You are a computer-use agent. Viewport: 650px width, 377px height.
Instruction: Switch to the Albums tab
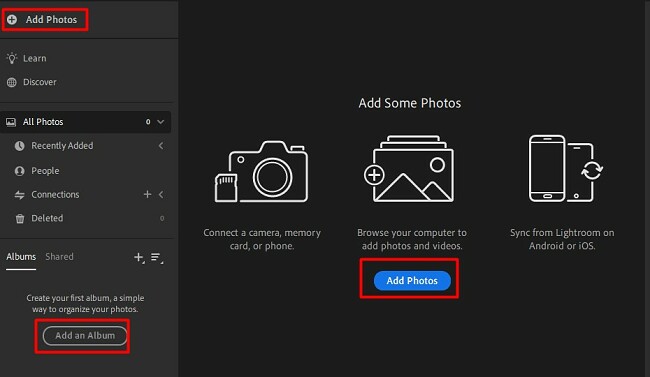[x=21, y=257]
